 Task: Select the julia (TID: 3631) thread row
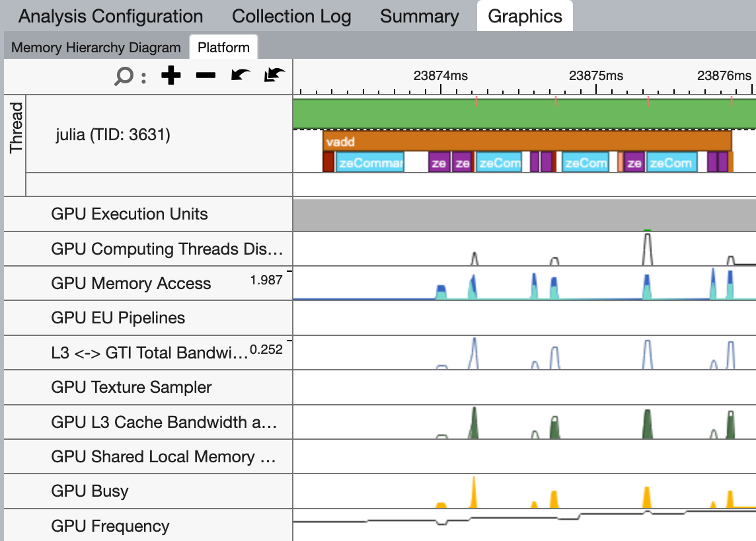[x=113, y=135]
